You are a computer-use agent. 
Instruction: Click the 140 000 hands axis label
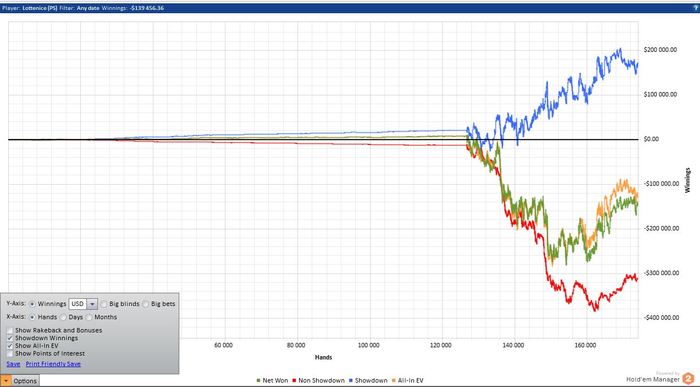(513, 345)
